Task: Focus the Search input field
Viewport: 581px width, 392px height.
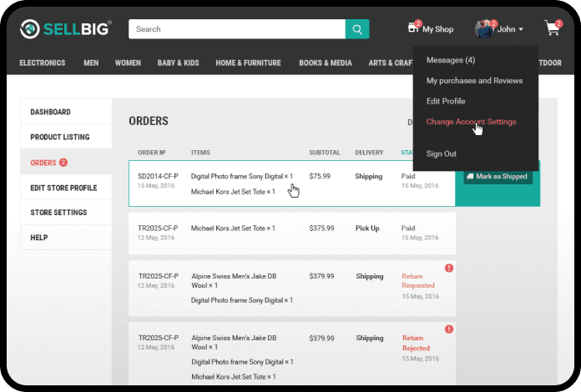Action: [237, 29]
